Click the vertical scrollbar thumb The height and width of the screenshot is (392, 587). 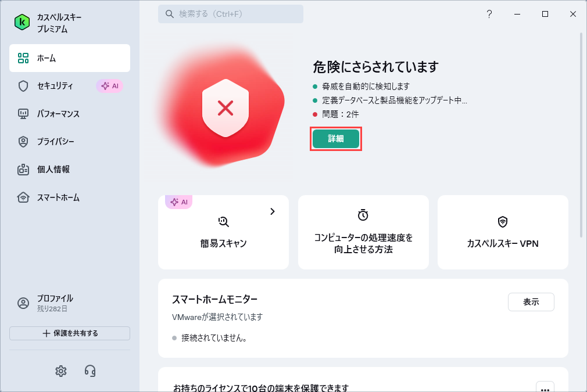(x=581, y=135)
